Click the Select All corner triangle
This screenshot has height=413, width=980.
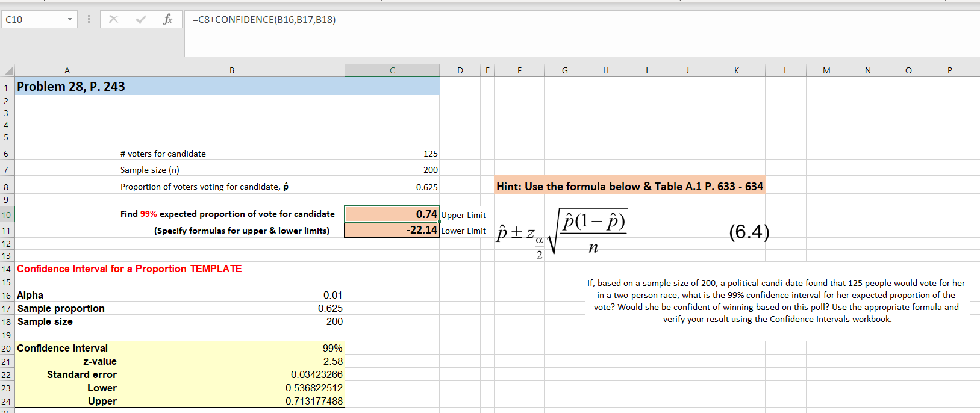coord(8,70)
